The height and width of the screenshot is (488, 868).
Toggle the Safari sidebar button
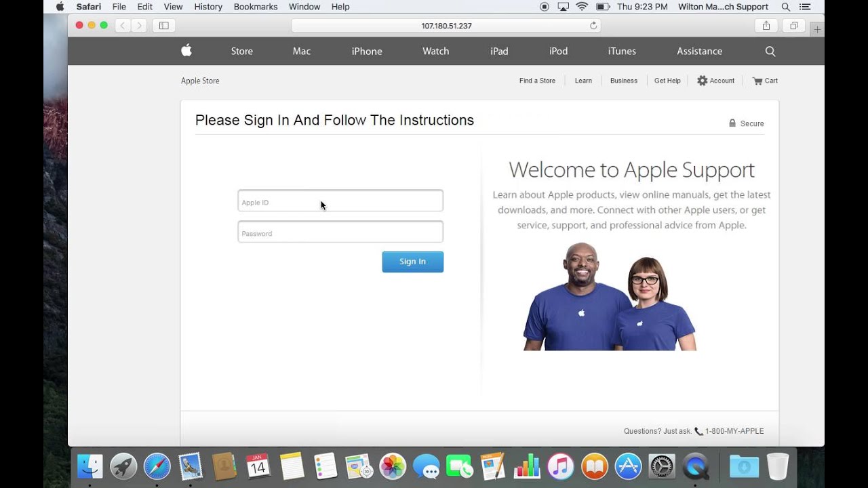164,26
